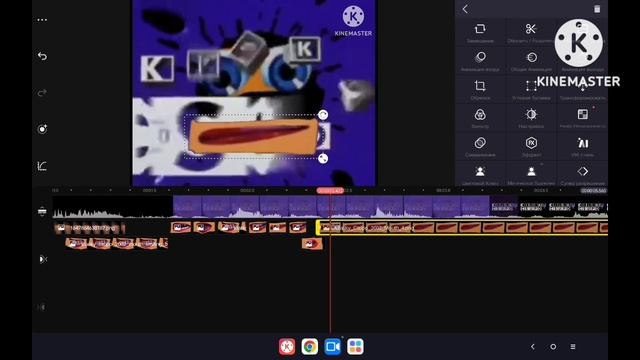Open the app grid from the dock
This screenshot has width=640, height=360.
pyautogui.click(x=356, y=347)
